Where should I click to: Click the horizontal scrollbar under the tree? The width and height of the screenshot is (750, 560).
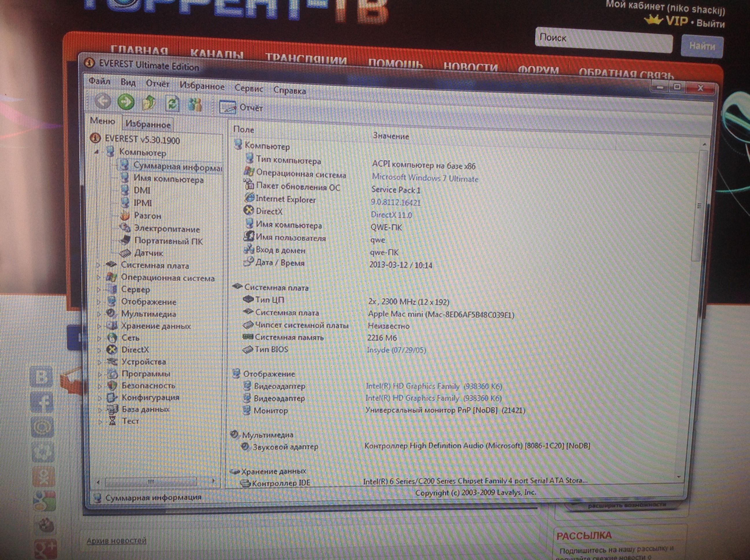click(151, 481)
